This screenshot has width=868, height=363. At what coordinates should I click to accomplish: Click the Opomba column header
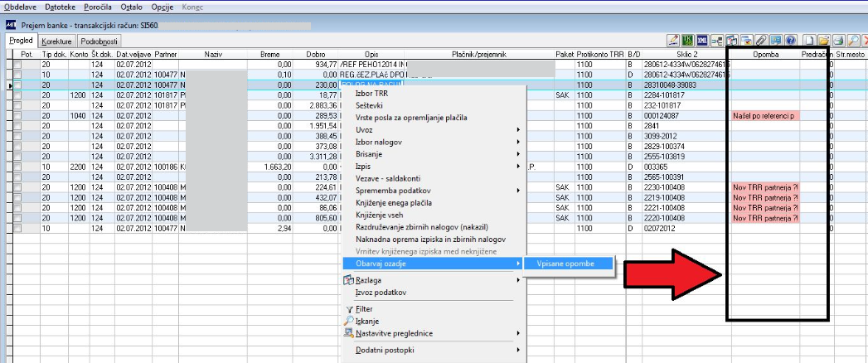click(x=765, y=55)
